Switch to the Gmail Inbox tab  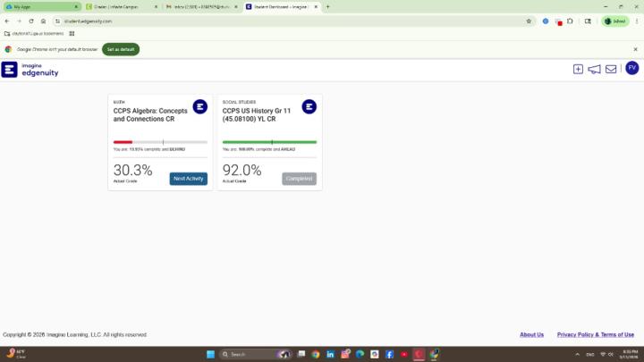[201, 7]
